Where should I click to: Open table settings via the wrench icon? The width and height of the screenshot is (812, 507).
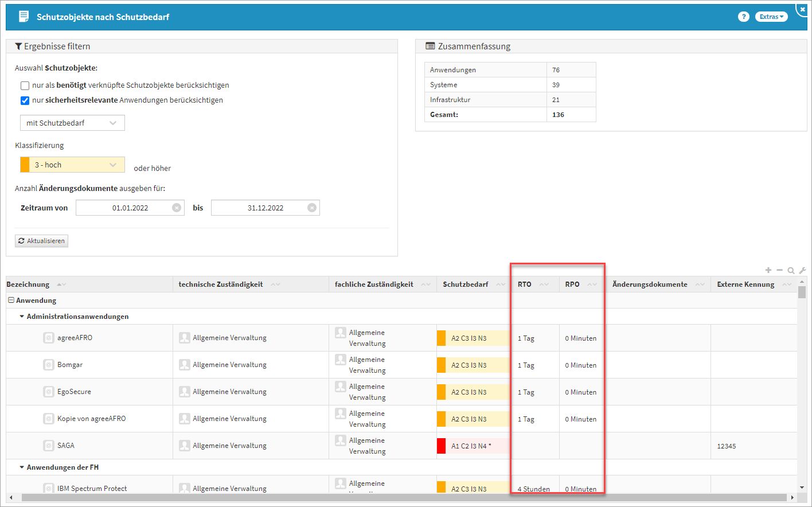coord(802,271)
